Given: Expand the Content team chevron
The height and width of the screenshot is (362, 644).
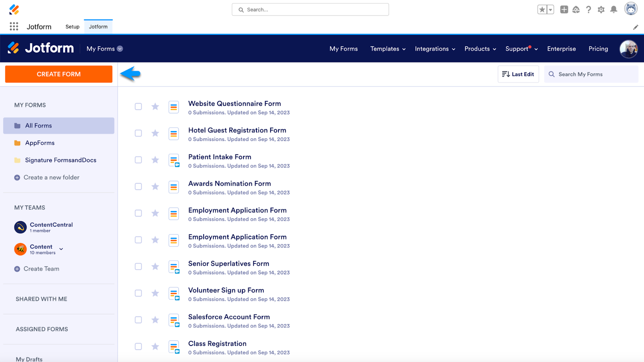Looking at the screenshot, I should tap(61, 249).
